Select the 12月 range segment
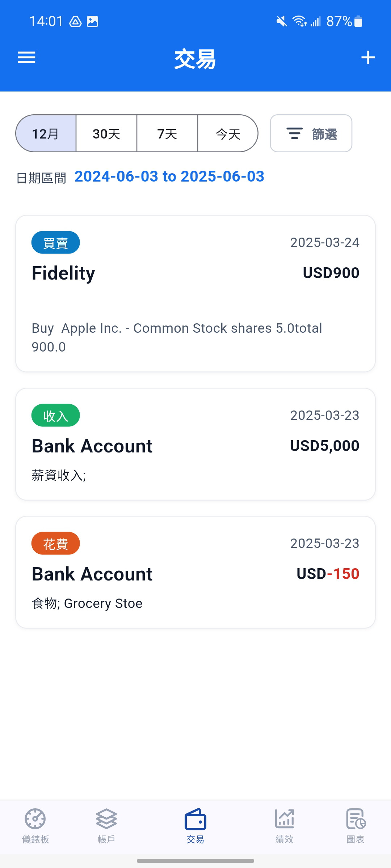This screenshot has height=868, width=391. point(46,133)
